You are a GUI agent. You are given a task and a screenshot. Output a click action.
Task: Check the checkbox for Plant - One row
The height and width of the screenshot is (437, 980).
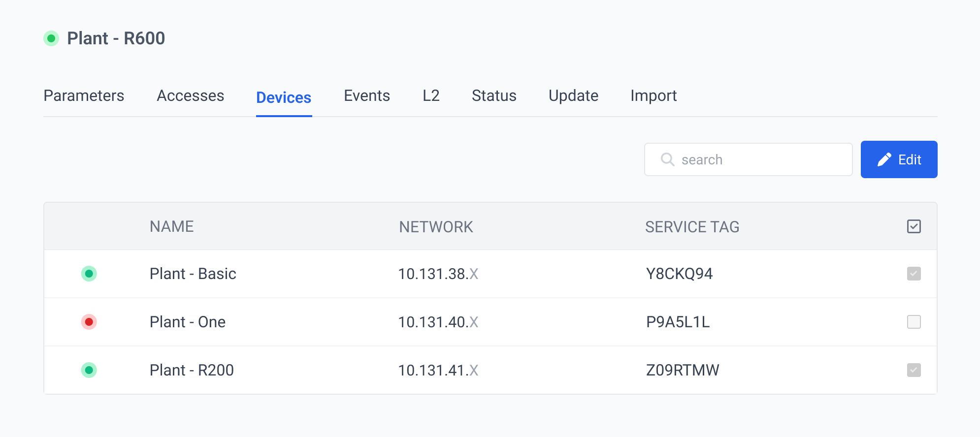(914, 322)
